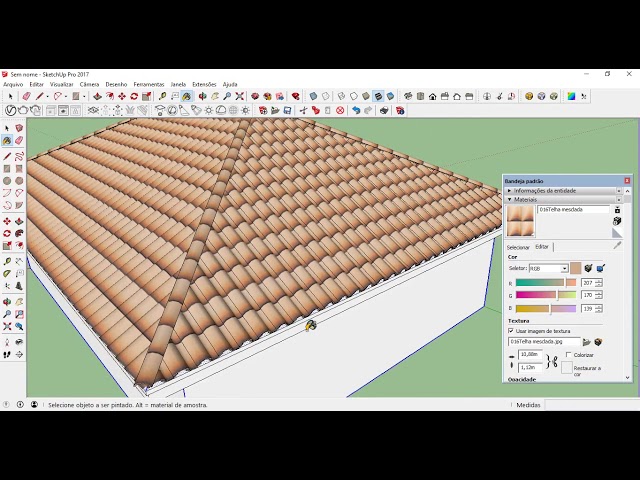This screenshot has height=480, width=640.
Task: Toggle X-Ray style icon in toolbar
Action: click(x=313, y=96)
